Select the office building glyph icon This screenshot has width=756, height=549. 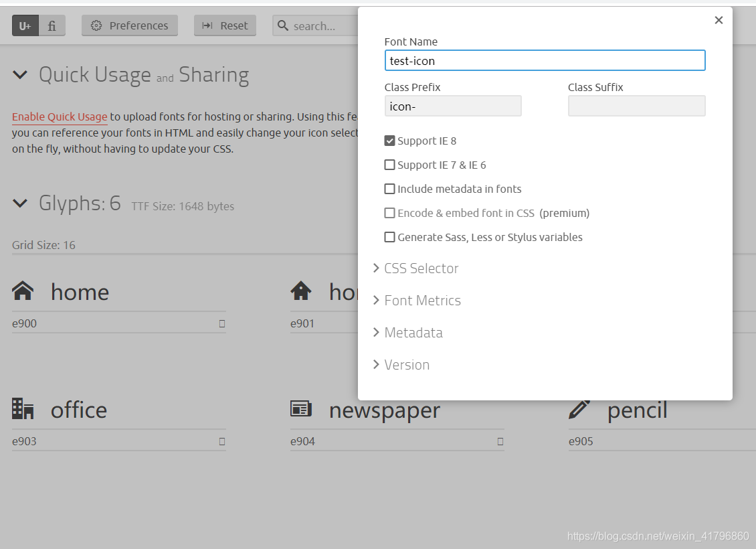[23, 408]
